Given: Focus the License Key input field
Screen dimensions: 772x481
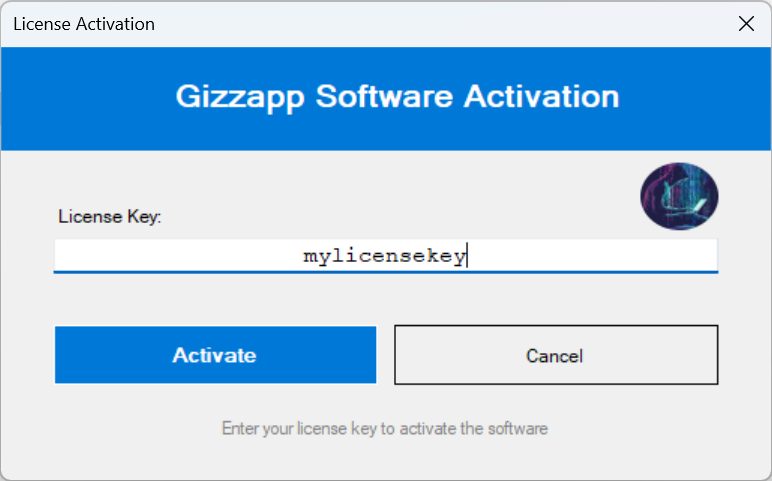Looking at the screenshot, I should (386, 255).
